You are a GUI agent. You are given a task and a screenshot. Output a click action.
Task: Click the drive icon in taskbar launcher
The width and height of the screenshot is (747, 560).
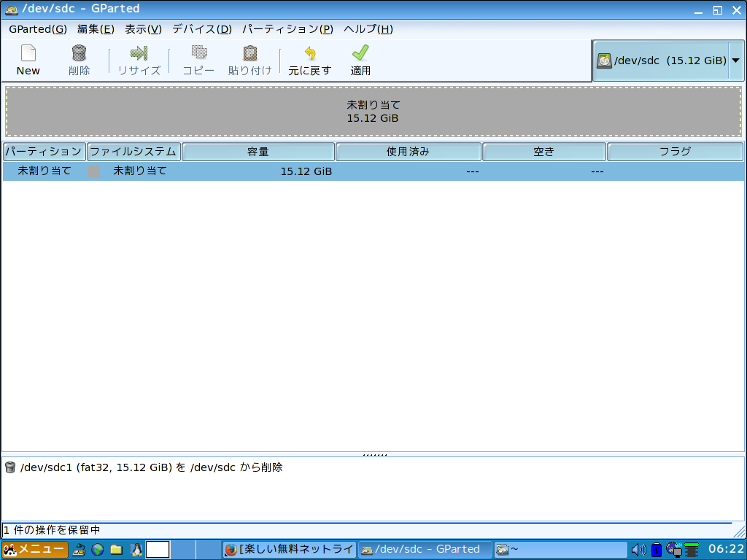(79, 550)
